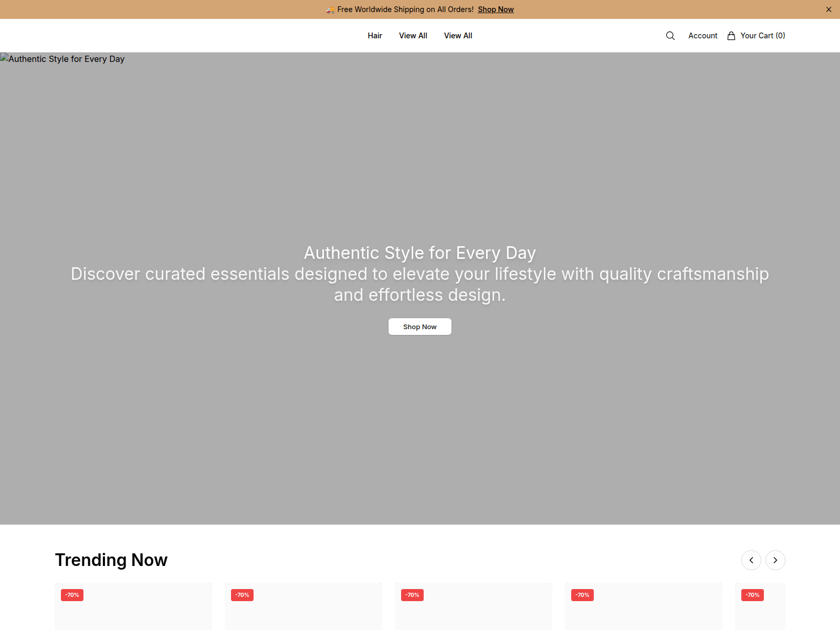Screen dimensions: 840x630
Task: Click the shopping bag cart icon
Action: point(731,36)
